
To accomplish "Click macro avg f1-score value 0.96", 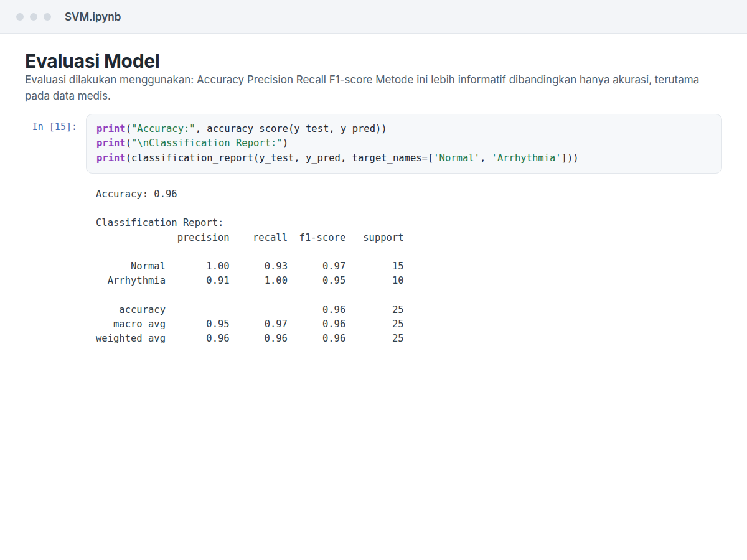I will pyautogui.click(x=334, y=324).
